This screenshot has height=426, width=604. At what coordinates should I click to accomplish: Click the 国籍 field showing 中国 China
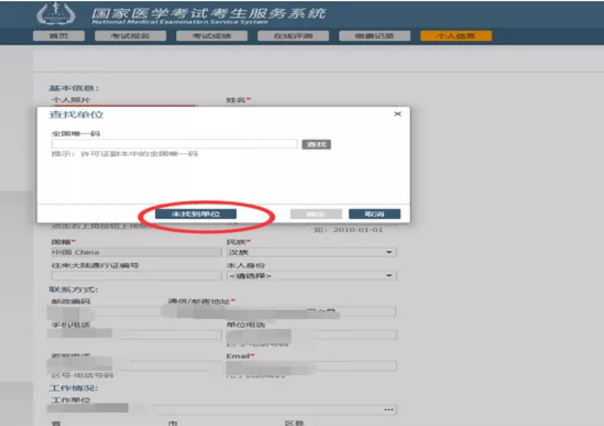[130, 253]
